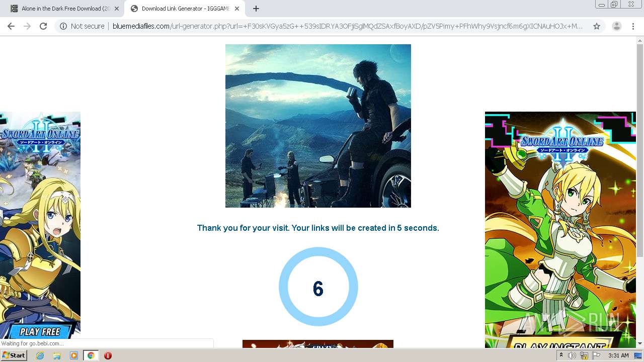
Task: Click the ad banner below the countdown
Action: pos(318,344)
